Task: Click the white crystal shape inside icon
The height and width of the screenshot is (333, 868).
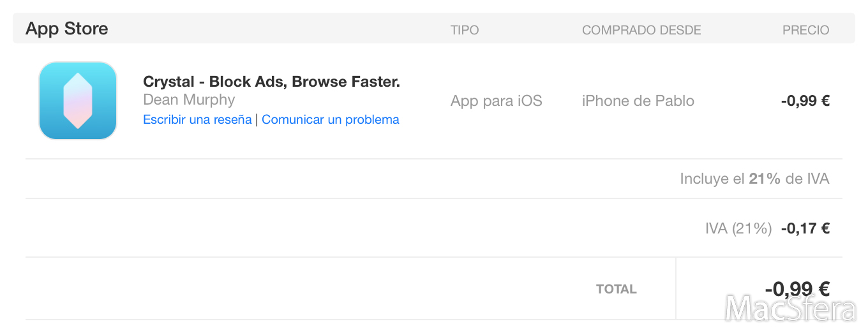Action: click(78, 101)
